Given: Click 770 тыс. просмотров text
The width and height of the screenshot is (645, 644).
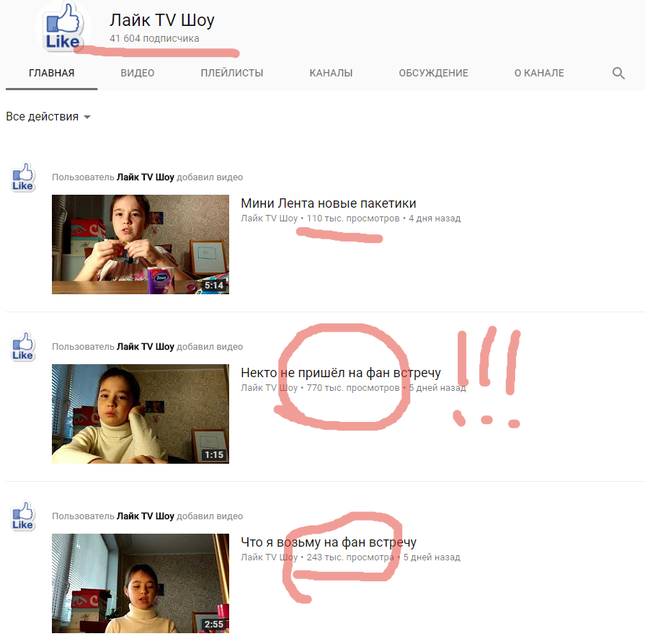Looking at the screenshot, I should (353, 388).
